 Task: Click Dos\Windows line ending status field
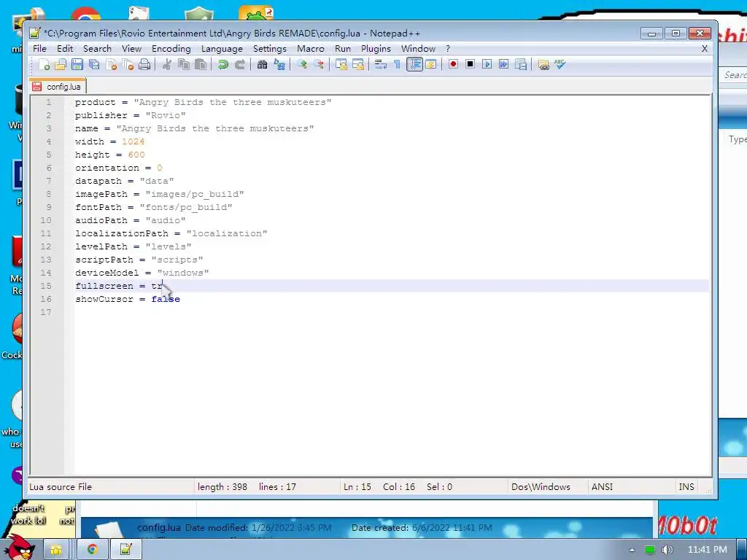(x=541, y=486)
